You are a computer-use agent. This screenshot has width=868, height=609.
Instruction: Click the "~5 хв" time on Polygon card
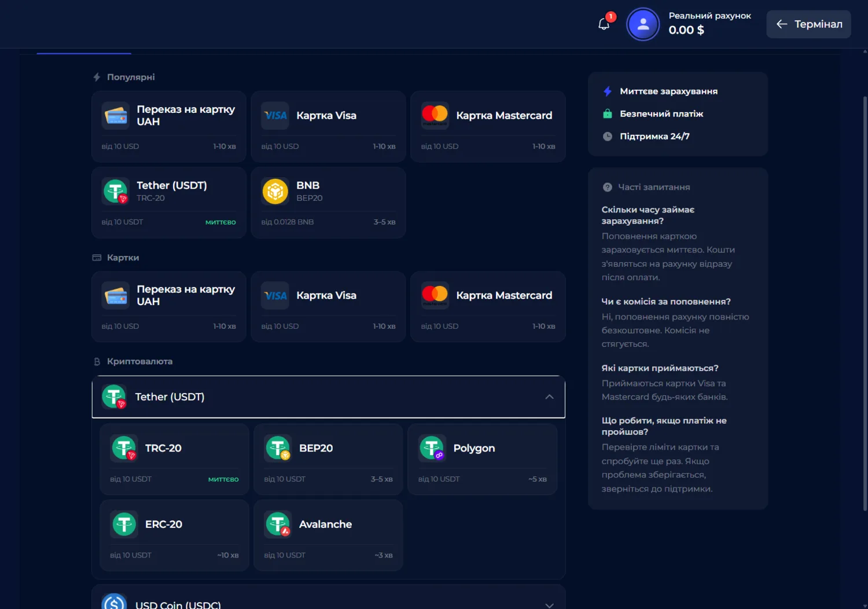click(538, 479)
